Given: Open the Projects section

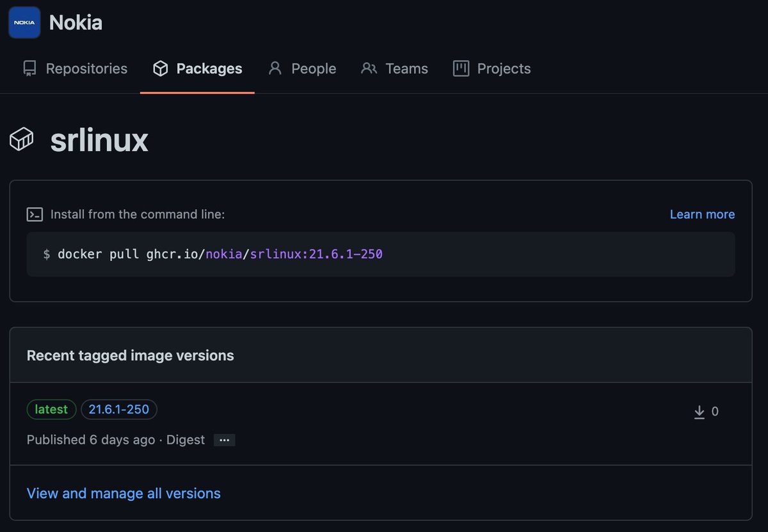Looking at the screenshot, I should click(x=503, y=68).
